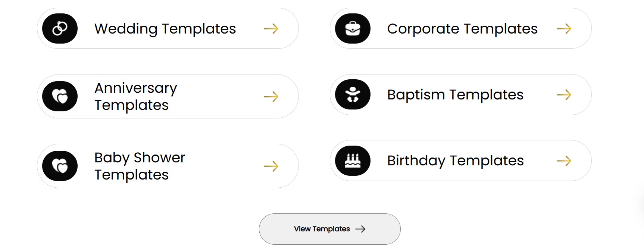Click gold arrow beside Birthday Templates
This screenshot has width=644, height=251.
564,161
